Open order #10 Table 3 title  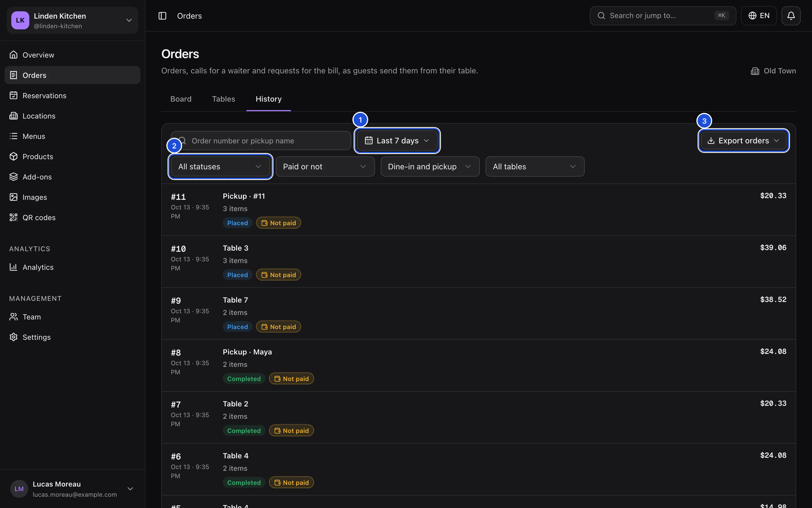click(235, 248)
